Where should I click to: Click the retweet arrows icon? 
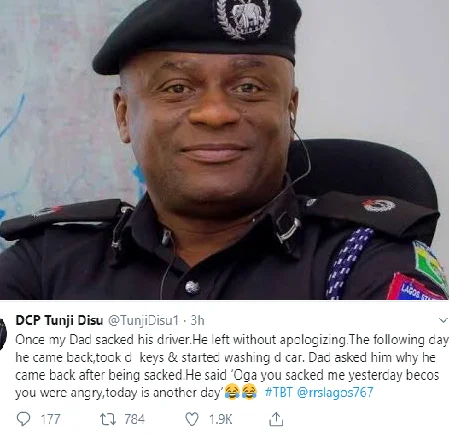(108, 419)
